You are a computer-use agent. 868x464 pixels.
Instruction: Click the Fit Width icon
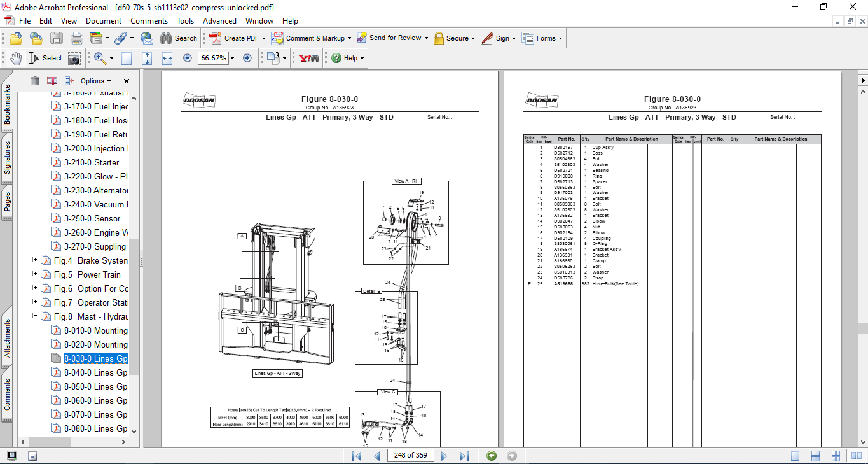point(167,58)
